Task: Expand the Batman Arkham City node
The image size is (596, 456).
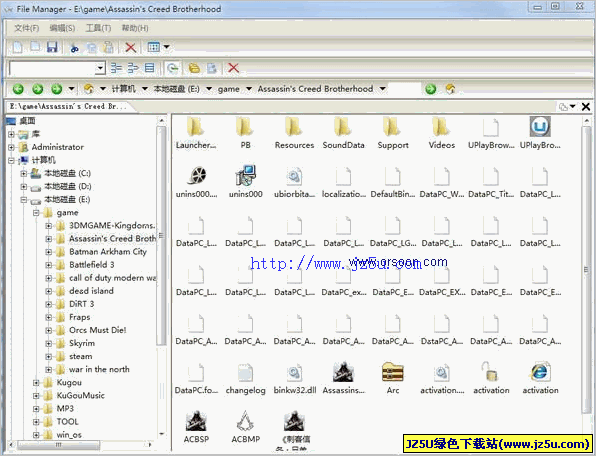Action: [x=49, y=252]
